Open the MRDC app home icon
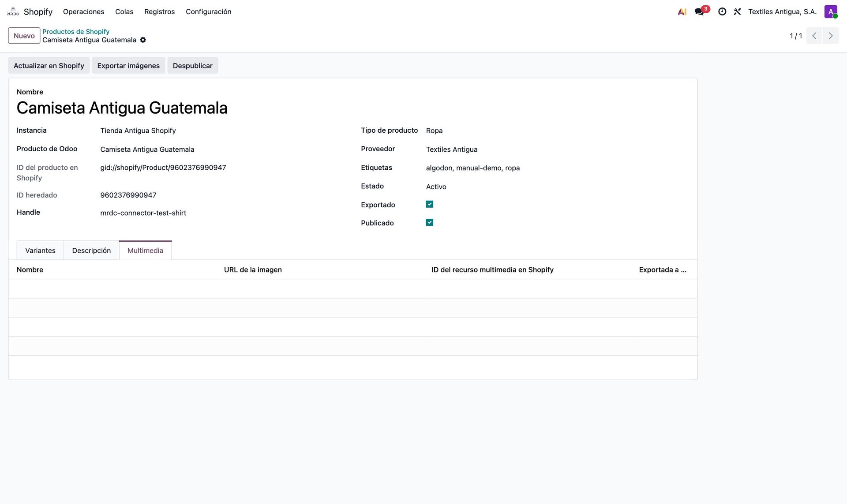This screenshot has height=504, width=847. pos(13,11)
